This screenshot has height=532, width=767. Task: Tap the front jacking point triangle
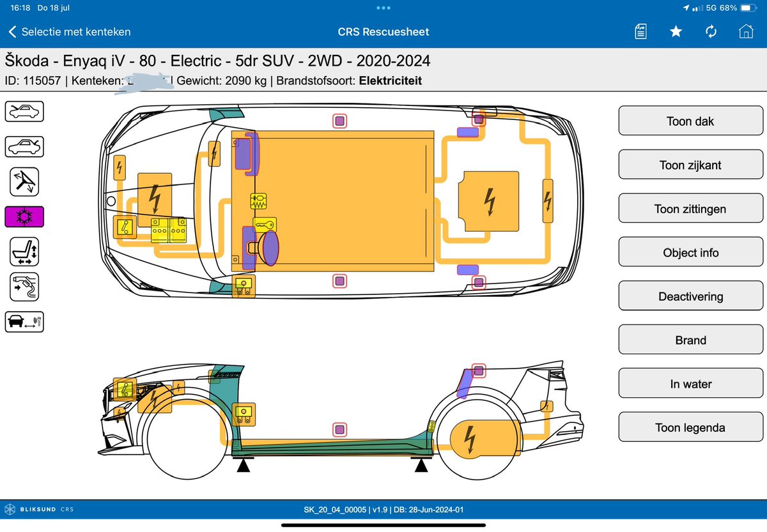[243, 467]
